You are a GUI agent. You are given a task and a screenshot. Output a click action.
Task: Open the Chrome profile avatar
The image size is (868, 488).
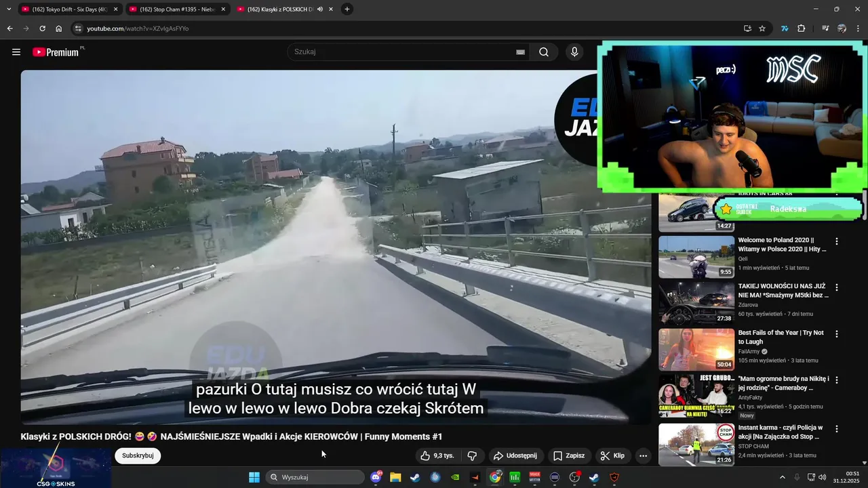tap(842, 28)
